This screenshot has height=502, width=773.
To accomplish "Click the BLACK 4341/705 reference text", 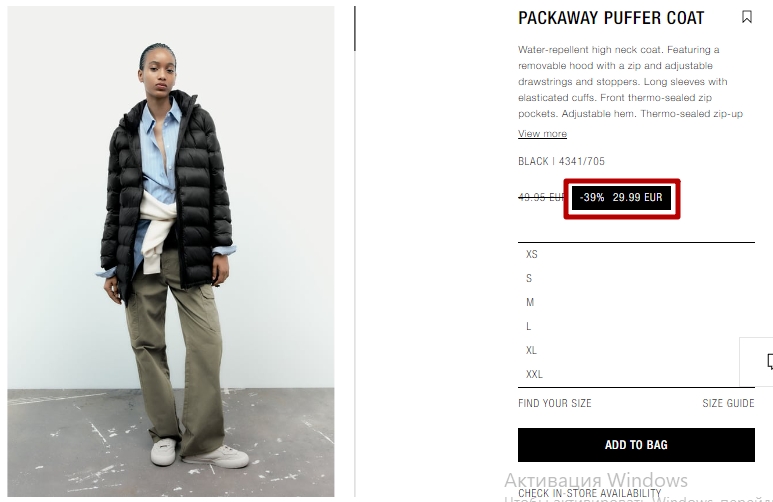I will (x=561, y=161).
